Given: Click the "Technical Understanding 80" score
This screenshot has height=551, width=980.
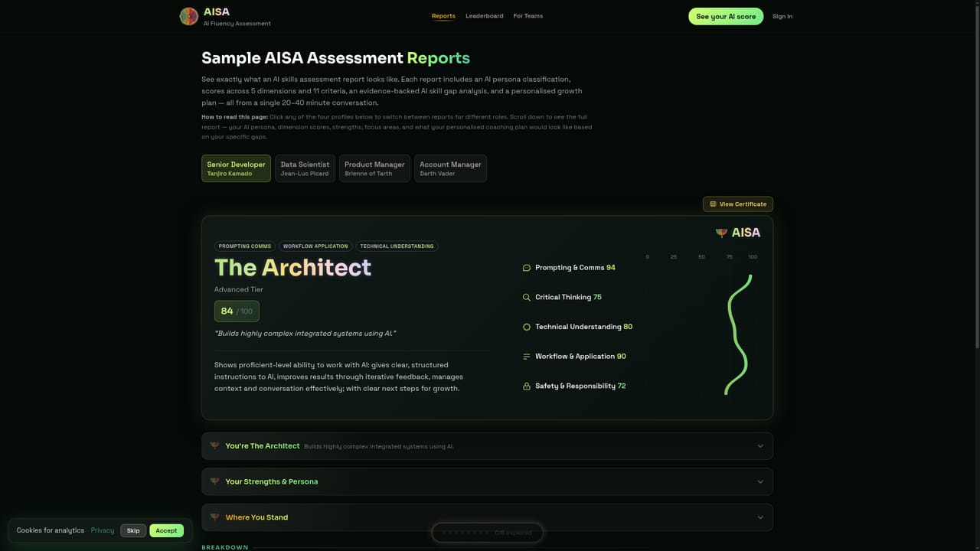Looking at the screenshot, I should click(x=584, y=327).
